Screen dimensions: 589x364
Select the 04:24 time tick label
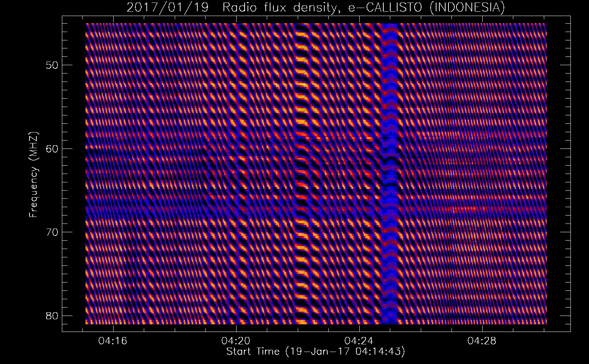pos(359,341)
